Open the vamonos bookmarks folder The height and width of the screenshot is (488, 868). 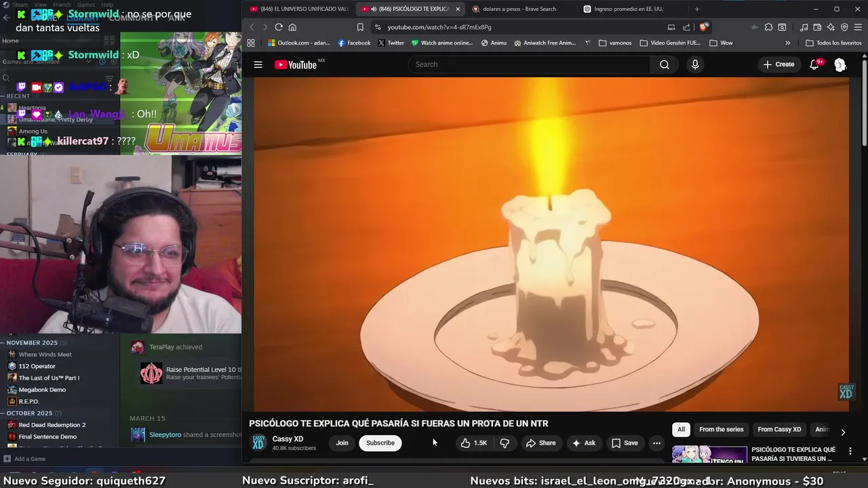point(615,43)
